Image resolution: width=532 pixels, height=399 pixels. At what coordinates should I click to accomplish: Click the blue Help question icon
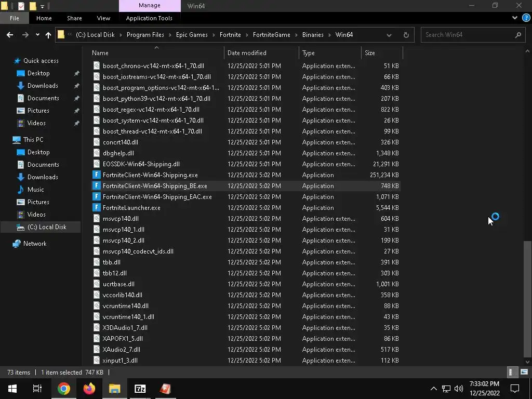click(x=526, y=18)
